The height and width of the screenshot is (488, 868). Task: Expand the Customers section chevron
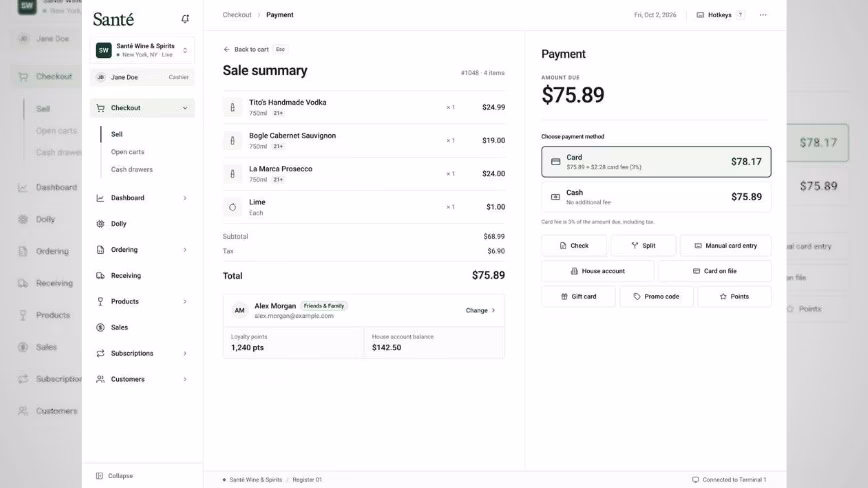[185, 379]
